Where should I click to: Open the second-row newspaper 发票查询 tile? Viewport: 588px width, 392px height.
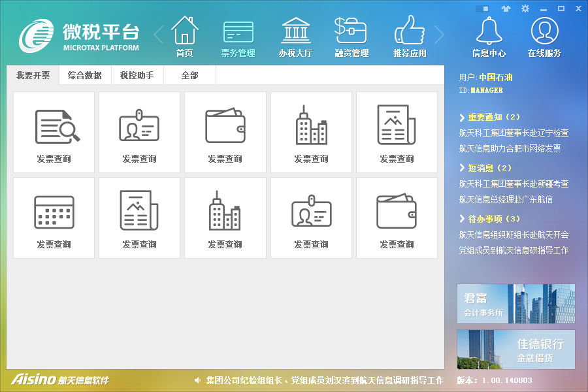140,218
